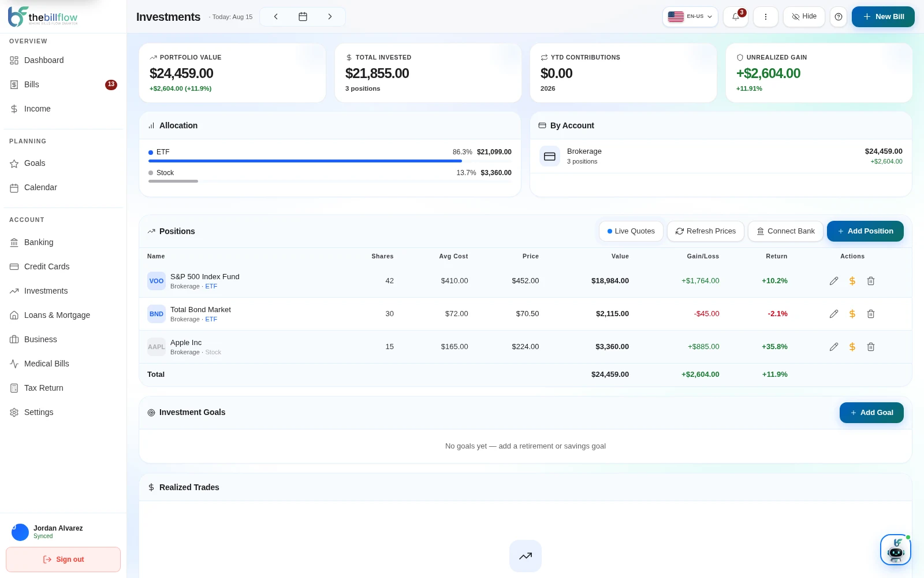This screenshot has height=578, width=924.
Task: Open the help question mark icon
Action: [839, 17]
